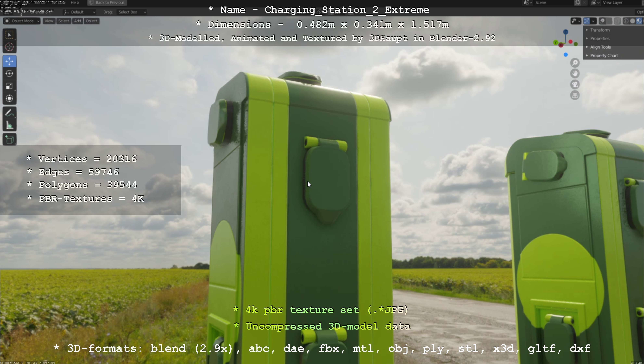Click the Add Cube tool
This screenshot has height=364, width=644.
point(9,140)
